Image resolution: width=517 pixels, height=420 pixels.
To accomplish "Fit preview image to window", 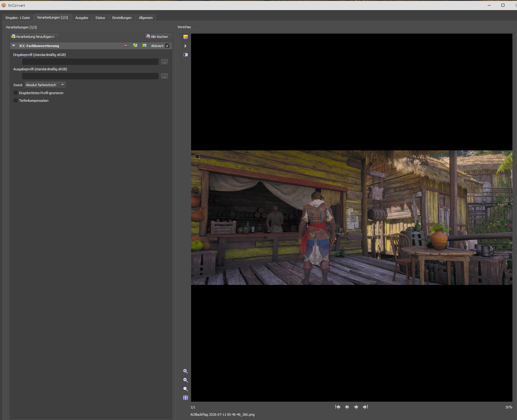I will (186, 398).
